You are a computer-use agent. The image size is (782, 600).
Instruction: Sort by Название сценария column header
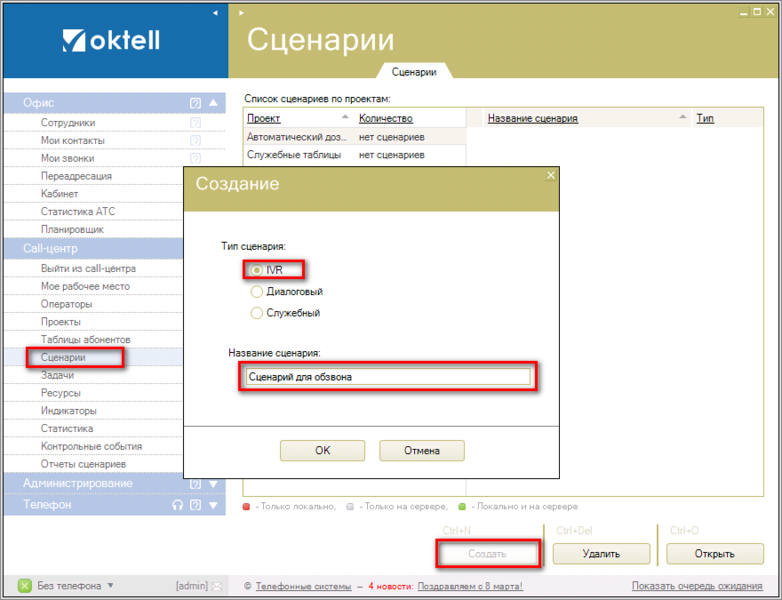pos(533,118)
